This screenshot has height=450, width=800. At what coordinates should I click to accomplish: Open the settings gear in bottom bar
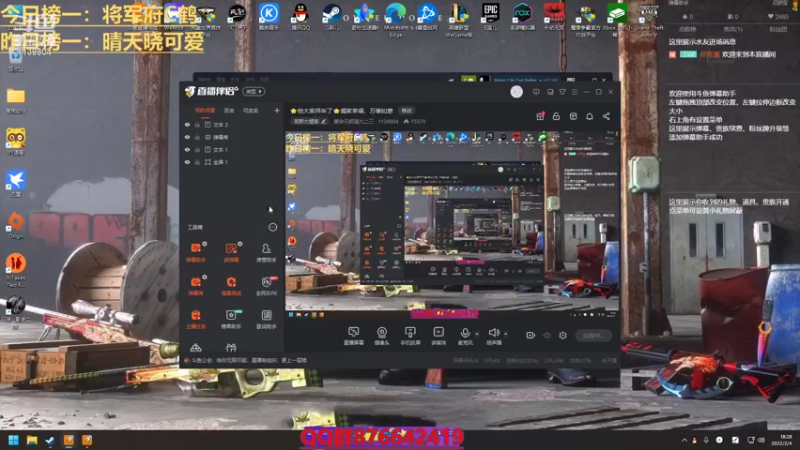[x=563, y=335]
